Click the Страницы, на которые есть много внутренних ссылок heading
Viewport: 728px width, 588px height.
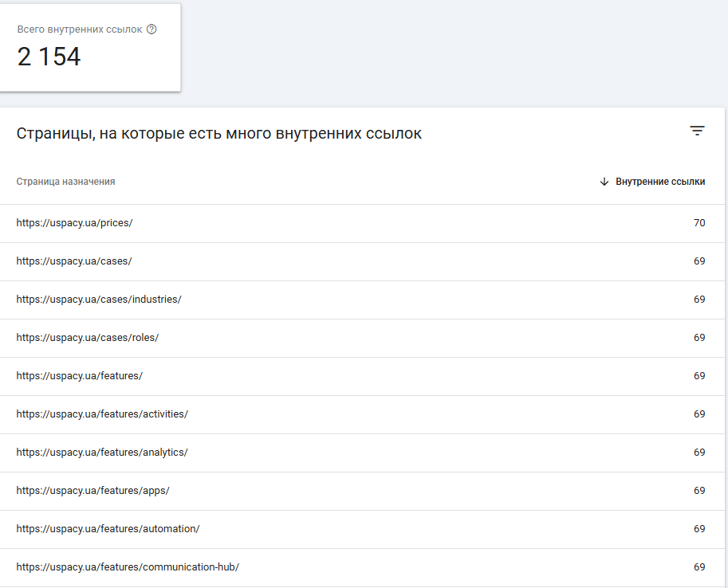coord(219,134)
